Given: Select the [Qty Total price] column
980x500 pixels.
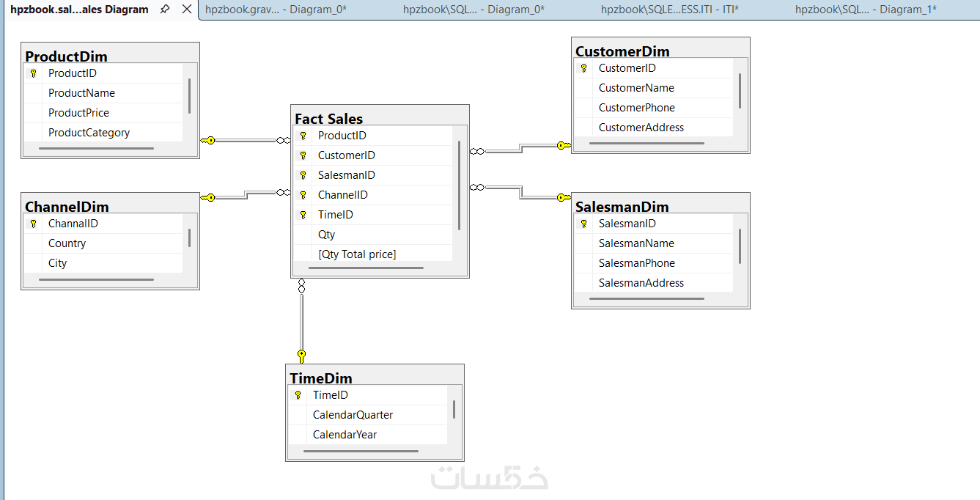Looking at the screenshot, I should point(373,254).
